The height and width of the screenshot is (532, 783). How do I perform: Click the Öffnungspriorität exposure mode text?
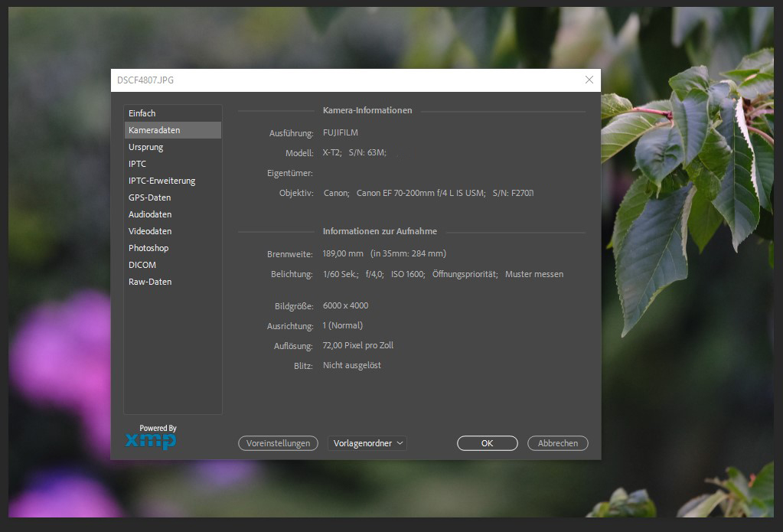[465, 274]
